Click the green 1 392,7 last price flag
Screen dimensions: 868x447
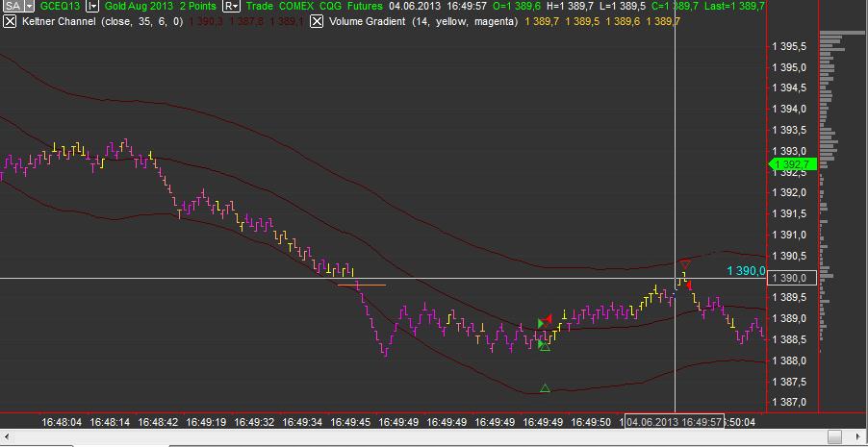click(793, 164)
